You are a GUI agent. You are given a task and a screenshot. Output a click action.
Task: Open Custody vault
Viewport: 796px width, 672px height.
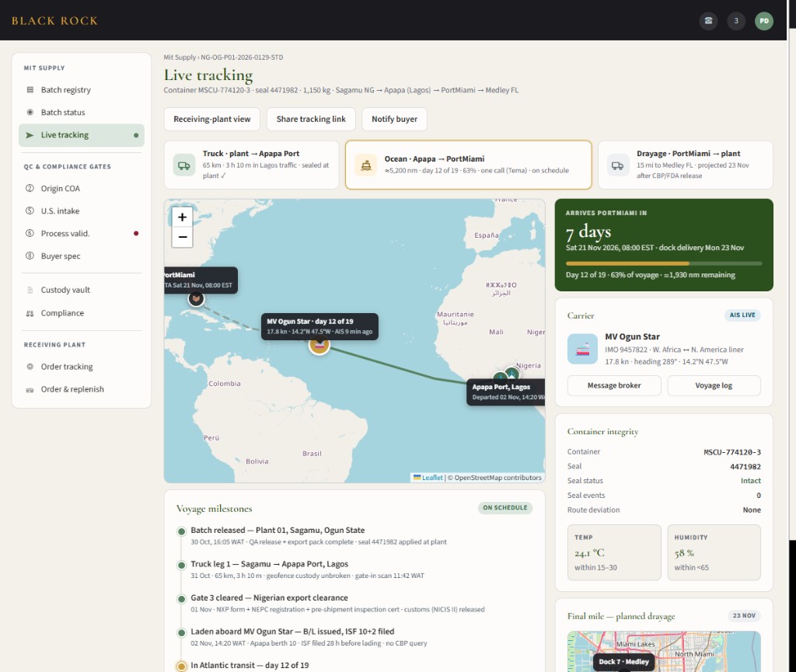pos(82,290)
